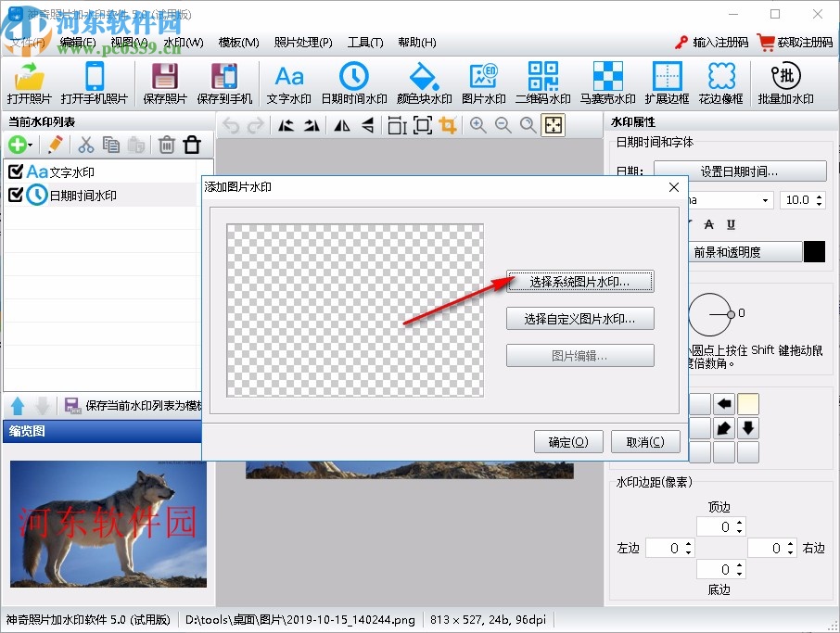
Task: Add a QR code via 二维码水印
Action: [542, 83]
